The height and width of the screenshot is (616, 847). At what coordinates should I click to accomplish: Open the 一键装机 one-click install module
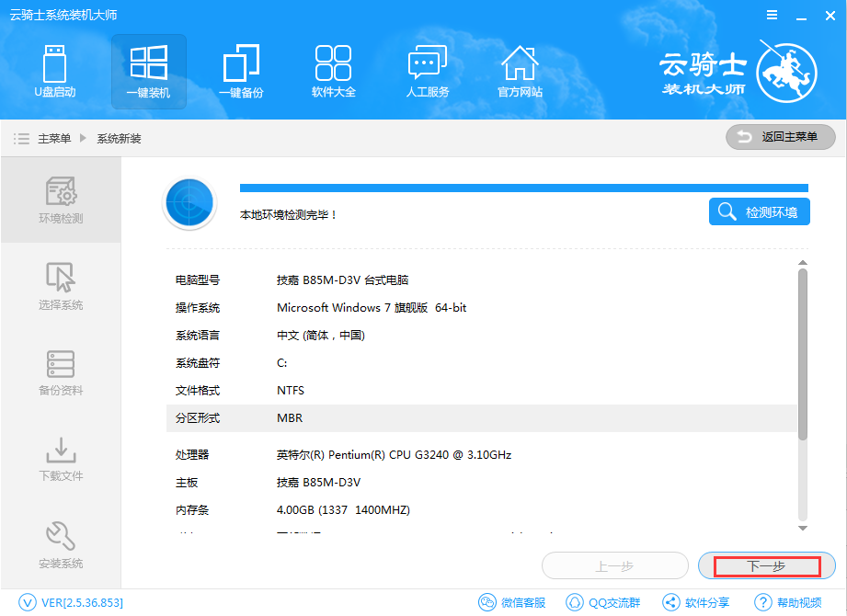pyautogui.click(x=148, y=72)
